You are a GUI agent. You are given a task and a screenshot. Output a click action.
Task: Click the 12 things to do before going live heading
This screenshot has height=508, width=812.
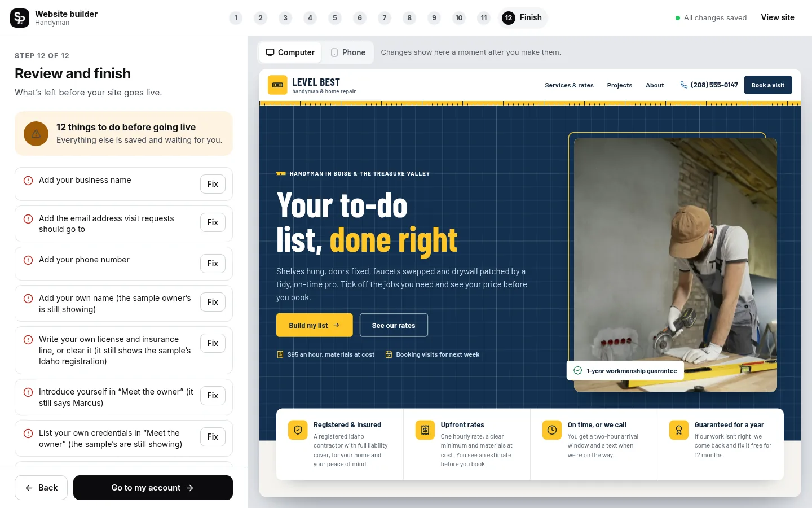click(x=126, y=128)
